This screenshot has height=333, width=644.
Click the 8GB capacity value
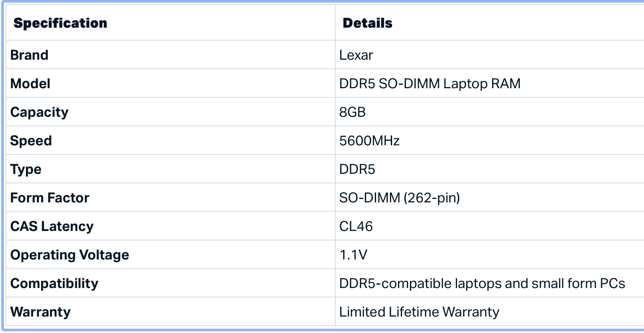pyautogui.click(x=352, y=112)
